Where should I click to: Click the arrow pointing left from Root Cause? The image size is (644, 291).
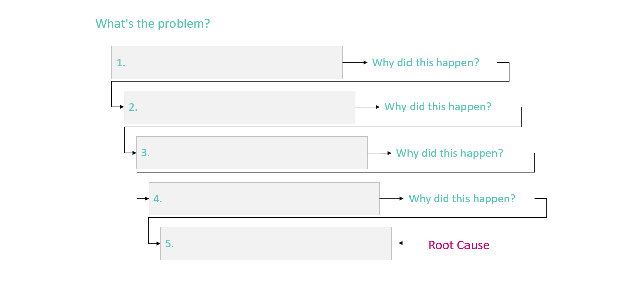tap(409, 243)
